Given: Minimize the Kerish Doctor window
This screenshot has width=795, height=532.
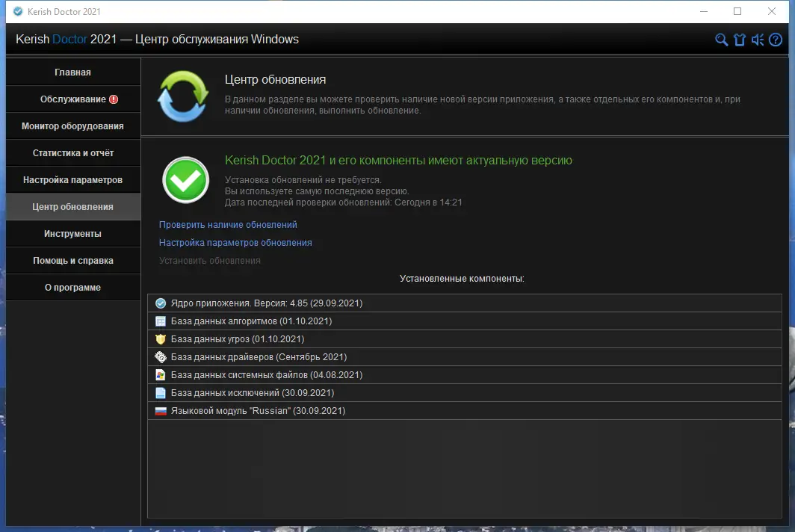Looking at the screenshot, I should pyautogui.click(x=704, y=11).
